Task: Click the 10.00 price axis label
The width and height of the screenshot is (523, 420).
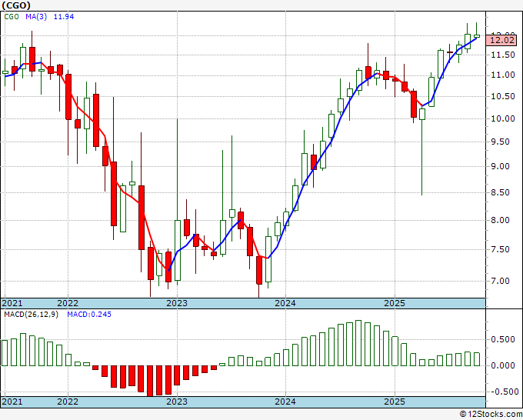Action: tap(503, 118)
